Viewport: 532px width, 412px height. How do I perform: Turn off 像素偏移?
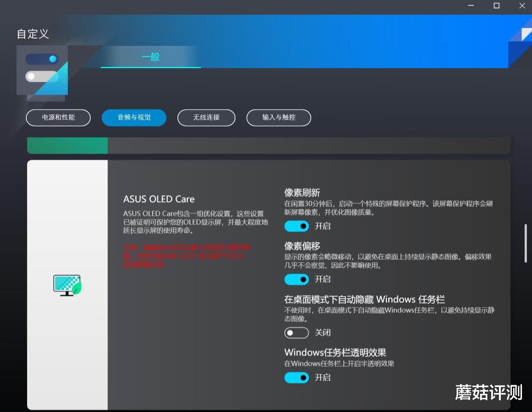pyautogui.click(x=296, y=279)
